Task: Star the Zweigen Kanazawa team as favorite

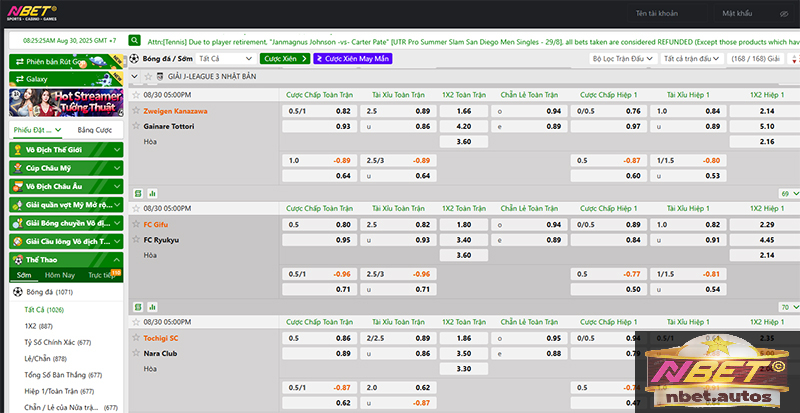Action: pyautogui.click(x=136, y=111)
